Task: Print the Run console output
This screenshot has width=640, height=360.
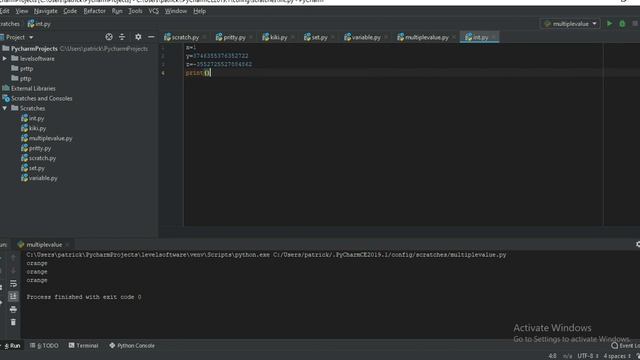Action: (13, 309)
